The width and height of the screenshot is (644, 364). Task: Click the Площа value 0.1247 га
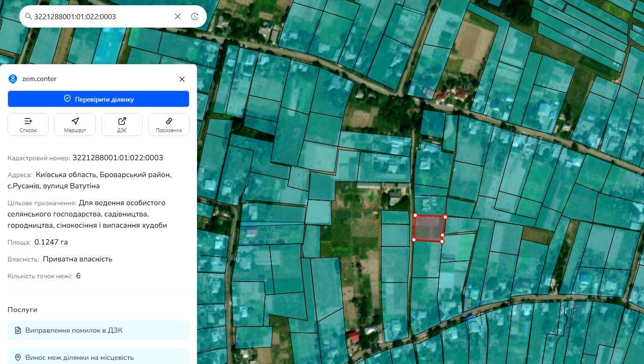(51, 242)
